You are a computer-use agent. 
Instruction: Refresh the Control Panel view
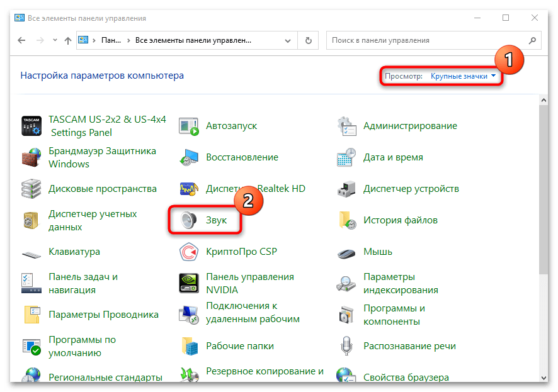tap(308, 40)
